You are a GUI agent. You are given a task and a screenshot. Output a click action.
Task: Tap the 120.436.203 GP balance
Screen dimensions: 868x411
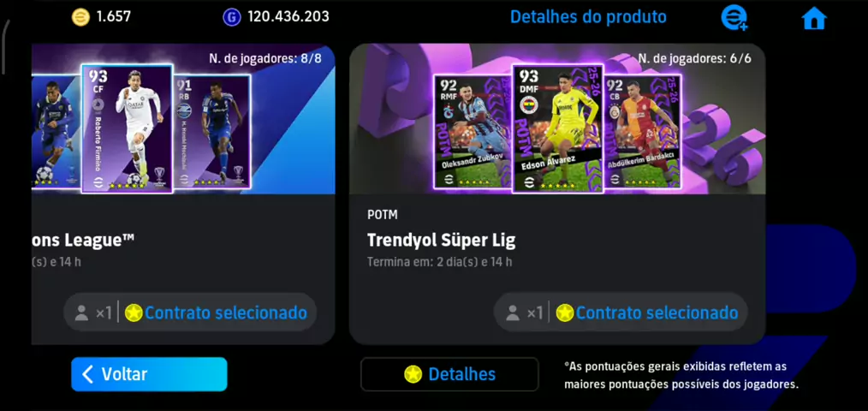288,16
